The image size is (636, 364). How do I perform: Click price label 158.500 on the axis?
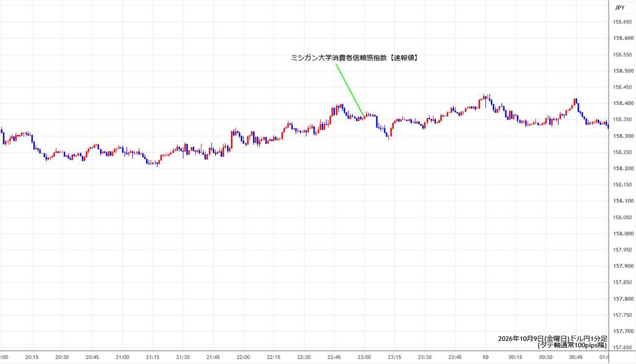pos(622,71)
